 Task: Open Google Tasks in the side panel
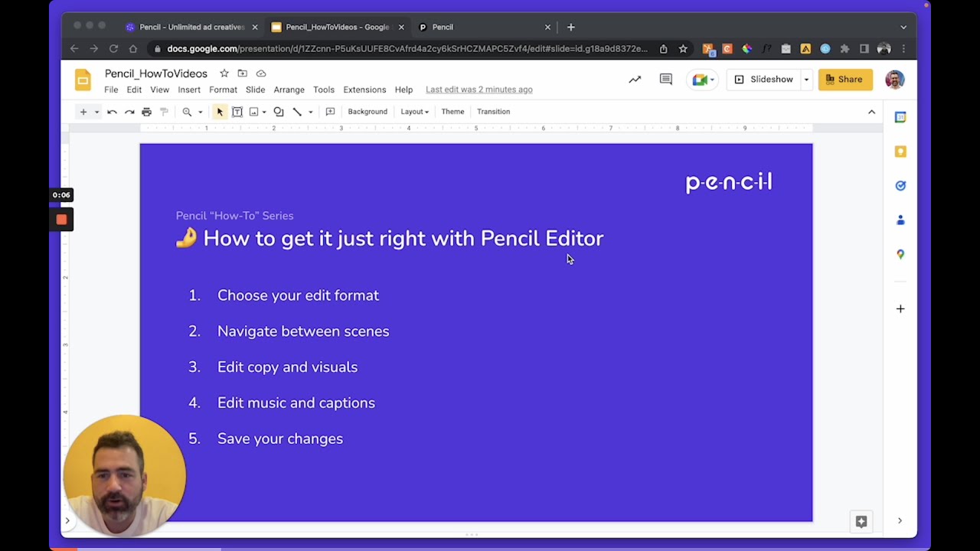900,185
